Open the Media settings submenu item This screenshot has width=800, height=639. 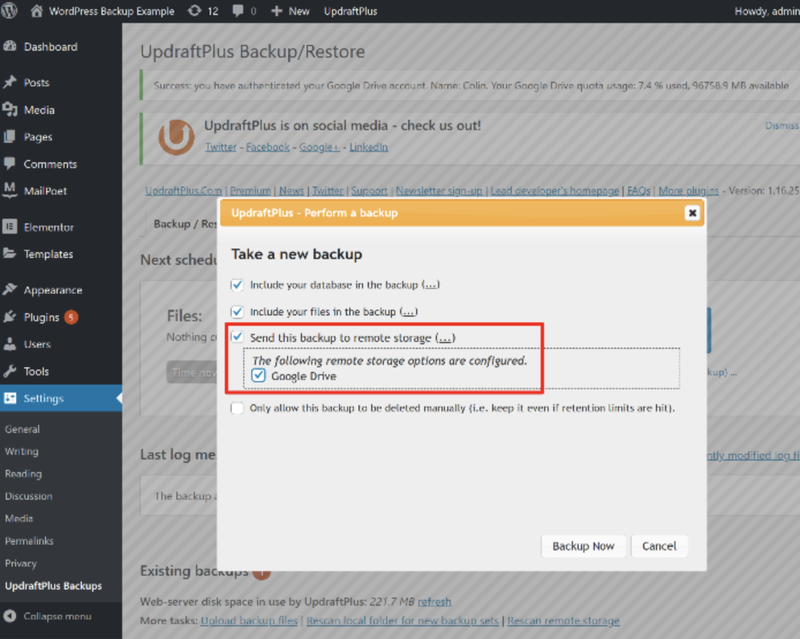coord(19,519)
